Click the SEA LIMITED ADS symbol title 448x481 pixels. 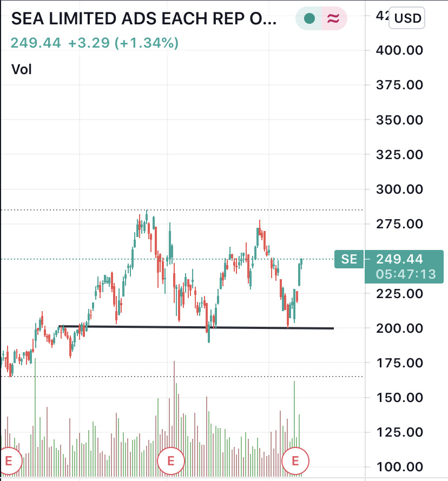(144, 18)
